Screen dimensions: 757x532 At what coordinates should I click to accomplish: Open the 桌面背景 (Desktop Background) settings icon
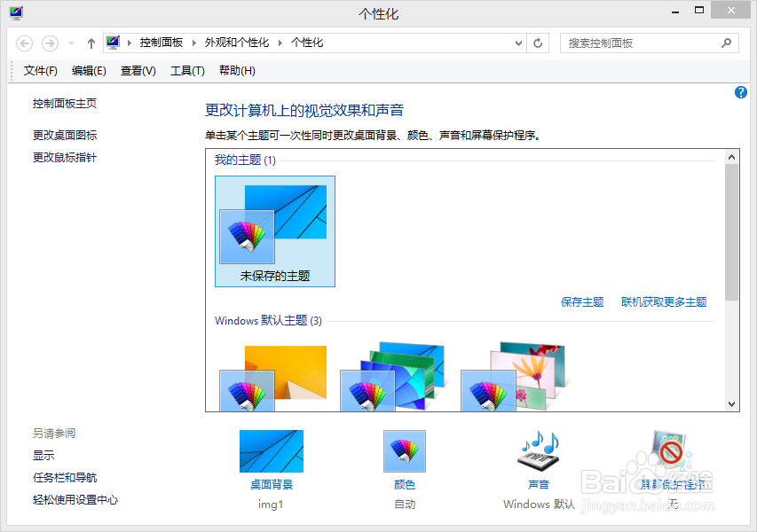(x=271, y=450)
